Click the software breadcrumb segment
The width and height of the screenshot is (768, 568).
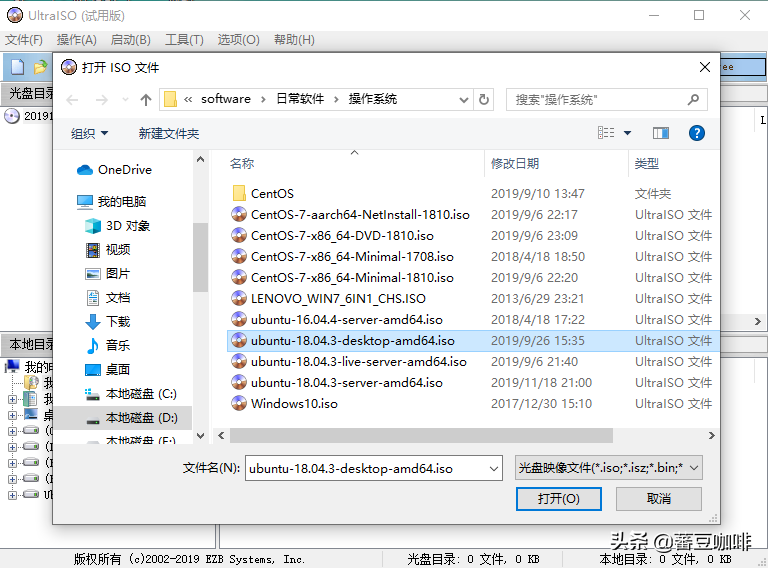click(x=226, y=99)
